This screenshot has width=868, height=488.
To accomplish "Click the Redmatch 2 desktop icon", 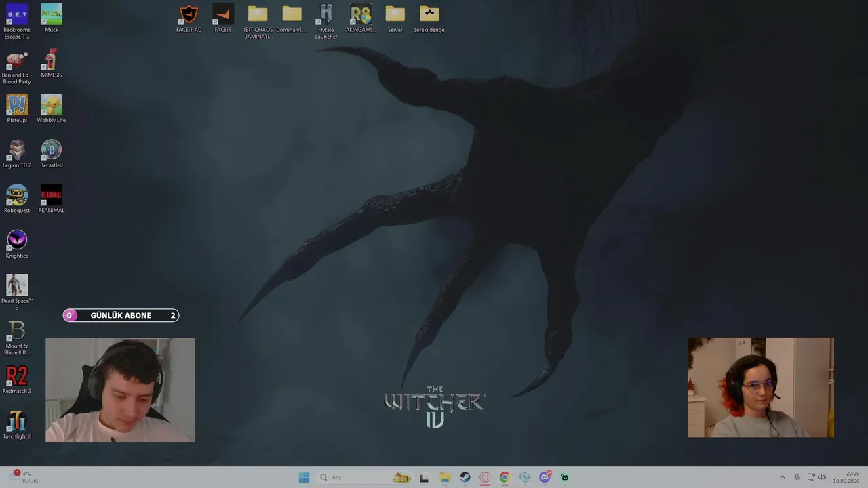I will (17, 380).
